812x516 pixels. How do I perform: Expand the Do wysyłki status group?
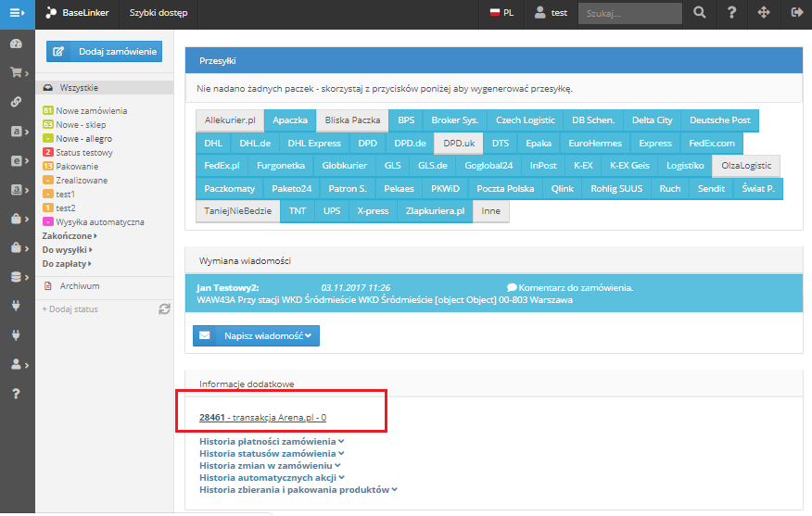(68, 250)
